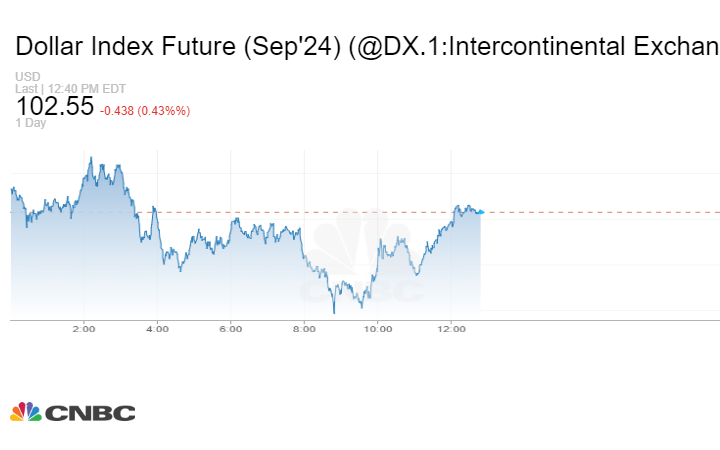Click the 8:00 time axis label
Screen dimensions: 720x450
304,328
